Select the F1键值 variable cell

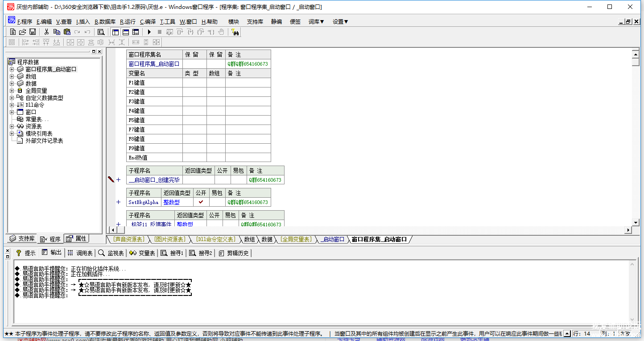(x=155, y=83)
